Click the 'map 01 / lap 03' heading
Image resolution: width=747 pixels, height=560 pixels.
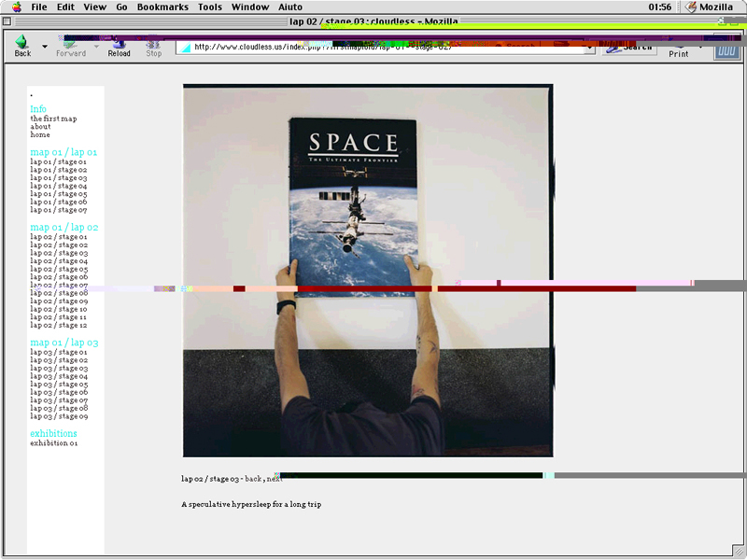click(63, 343)
